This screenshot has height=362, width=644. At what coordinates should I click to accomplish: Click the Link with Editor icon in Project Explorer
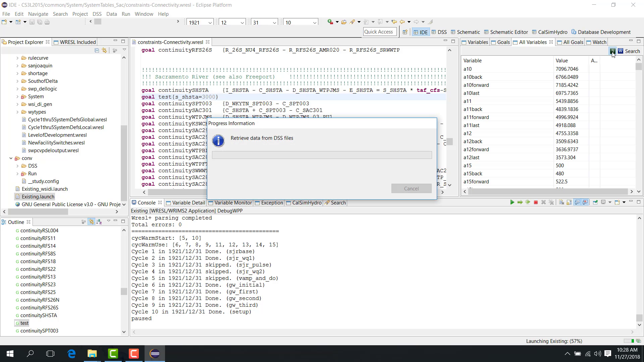coord(104,51)
